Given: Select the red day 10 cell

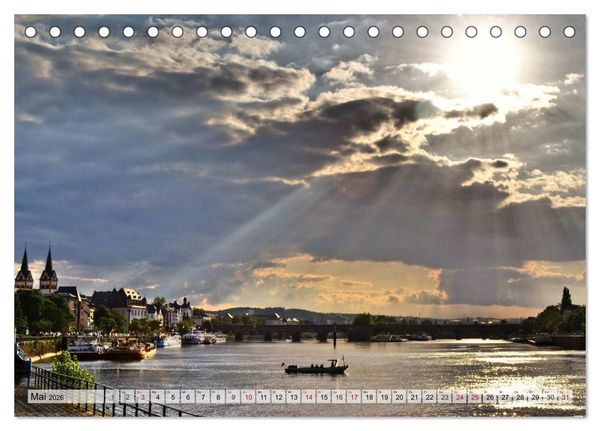Looking at the screenshot, I should tap(248, 397).
